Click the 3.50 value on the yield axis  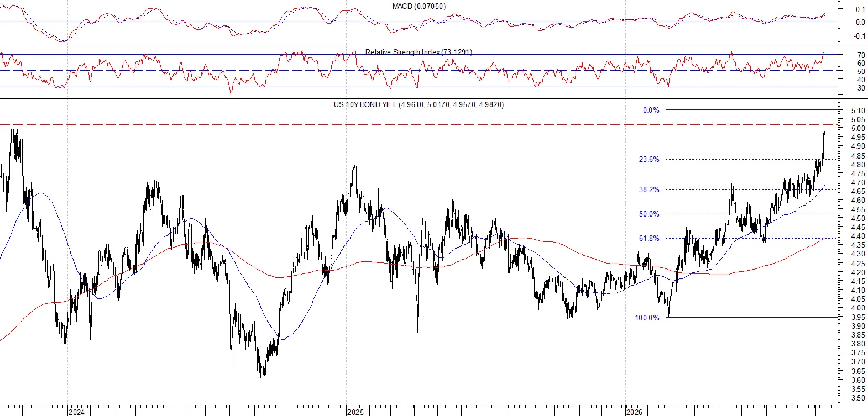pos(858,398)
